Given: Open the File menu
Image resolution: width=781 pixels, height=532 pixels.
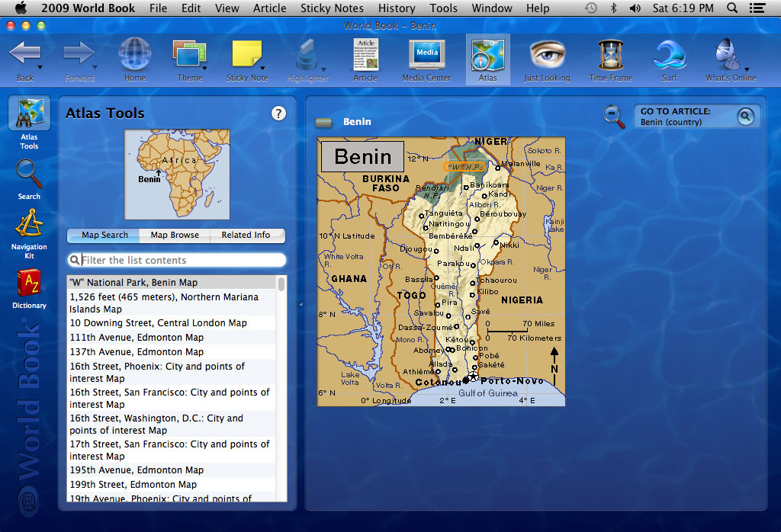Looking at the screenshot, I should (158, 8).
